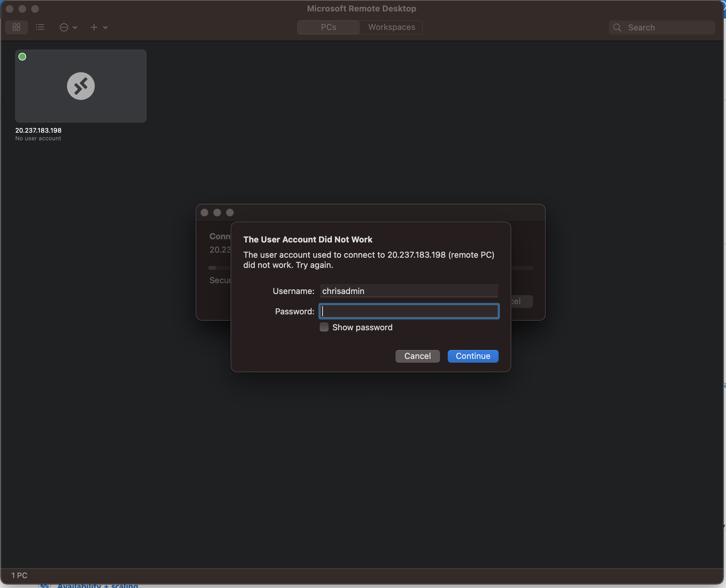
Task: Switch to grid view of PCs
Action: (16, 27)
